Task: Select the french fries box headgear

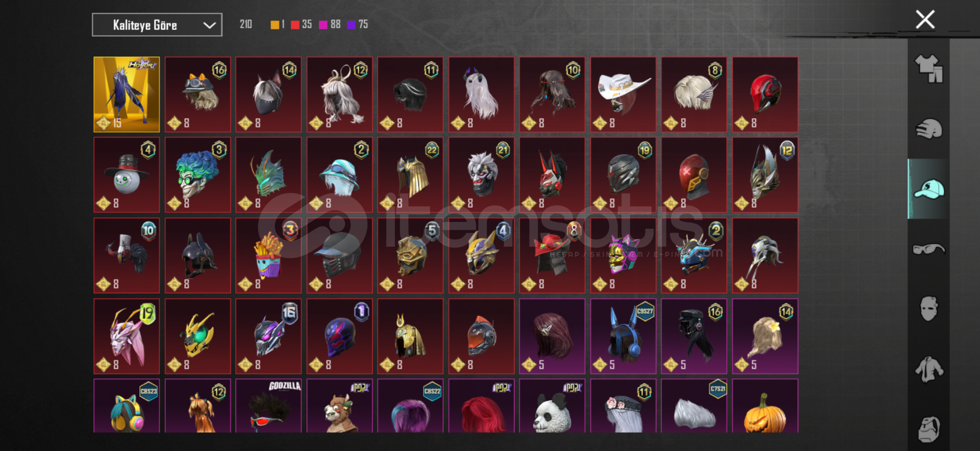Action: tap(268, 255)
